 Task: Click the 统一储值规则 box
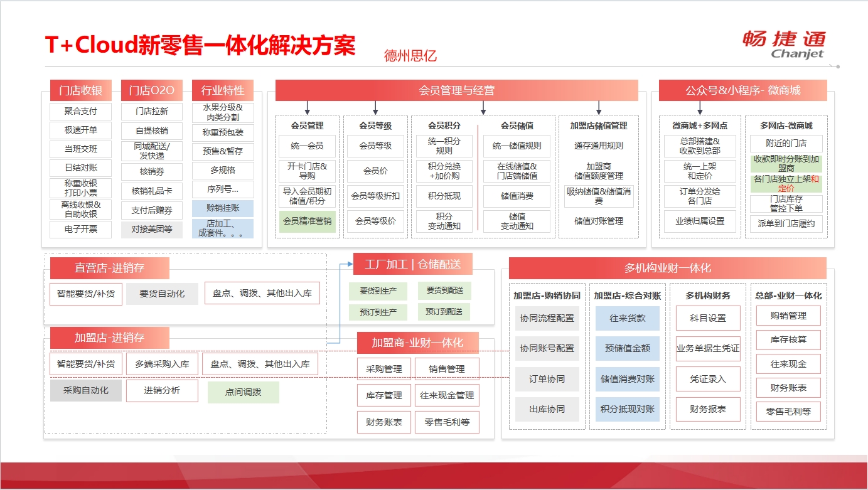517,146
